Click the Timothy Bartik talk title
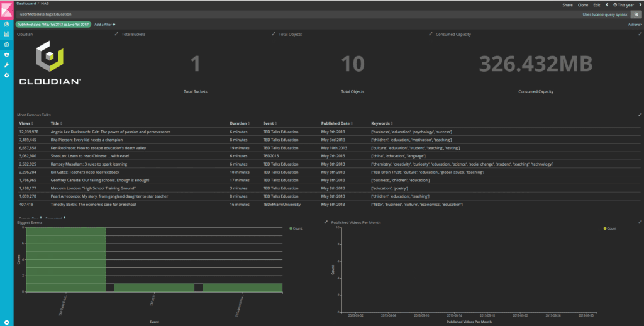This screenshot has height=326, width=644. 93,205
